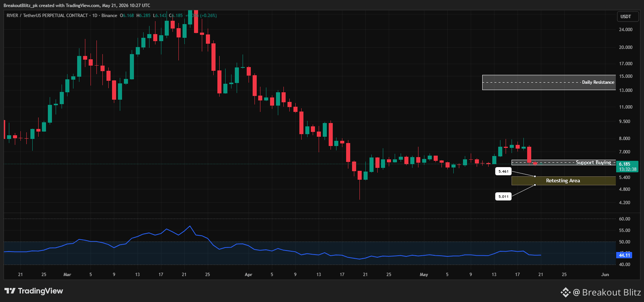
Task: Open the USDT currency selector
Action: click(x=628, y=17)
